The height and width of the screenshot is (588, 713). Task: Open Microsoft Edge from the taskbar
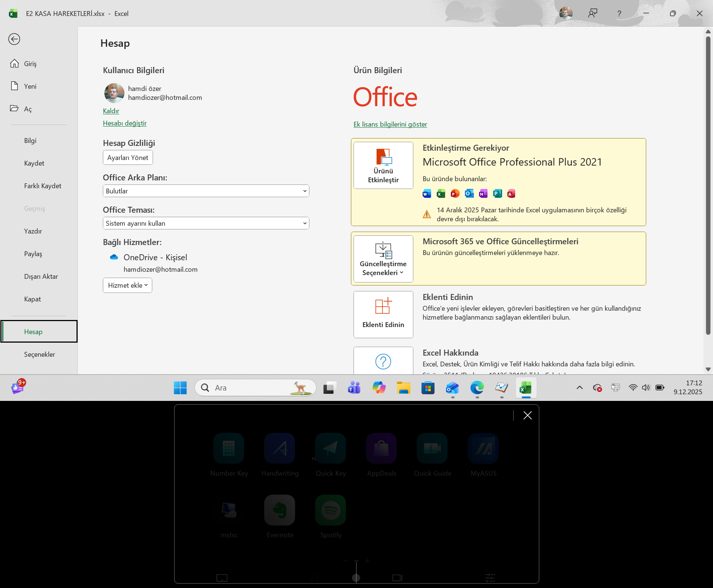(477, 388)
